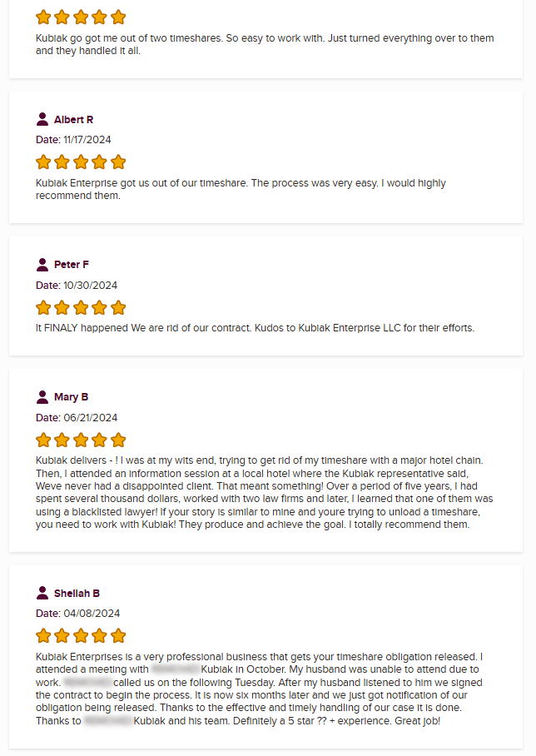Click the first star in Albert R's rating
Screen dimensions: 536x756
tap(43, 162)
